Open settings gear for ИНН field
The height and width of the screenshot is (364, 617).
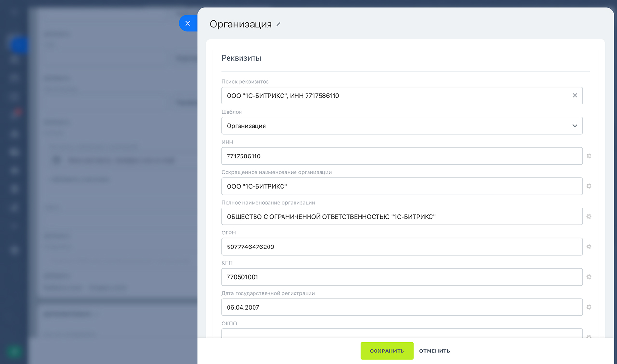coord(589,156)
